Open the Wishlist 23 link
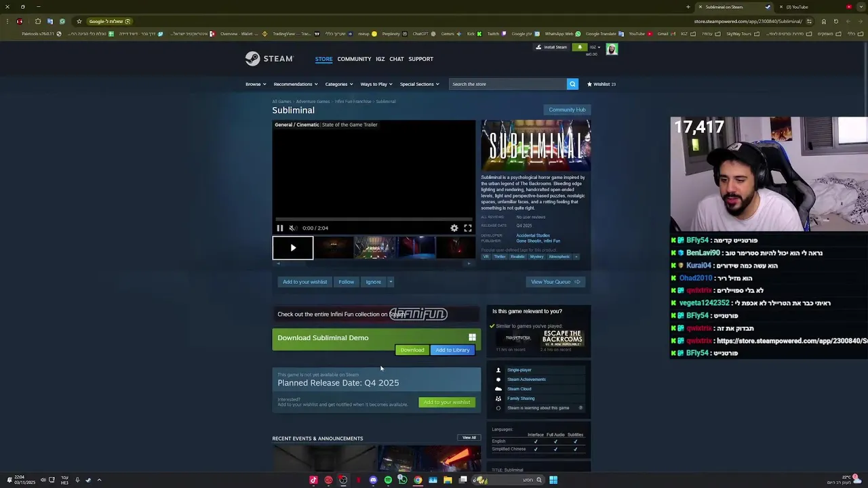 click(x=601, y=84)
